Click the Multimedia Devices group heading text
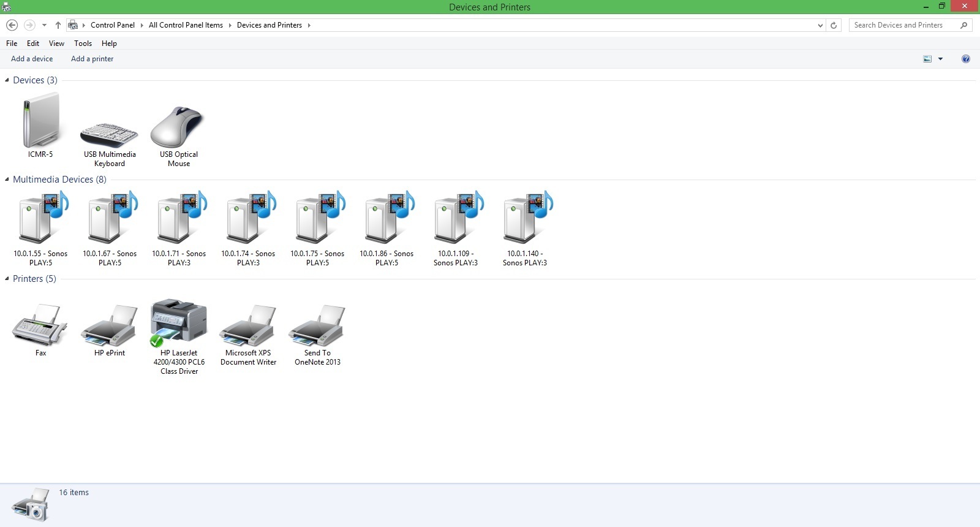 point(59,180)
